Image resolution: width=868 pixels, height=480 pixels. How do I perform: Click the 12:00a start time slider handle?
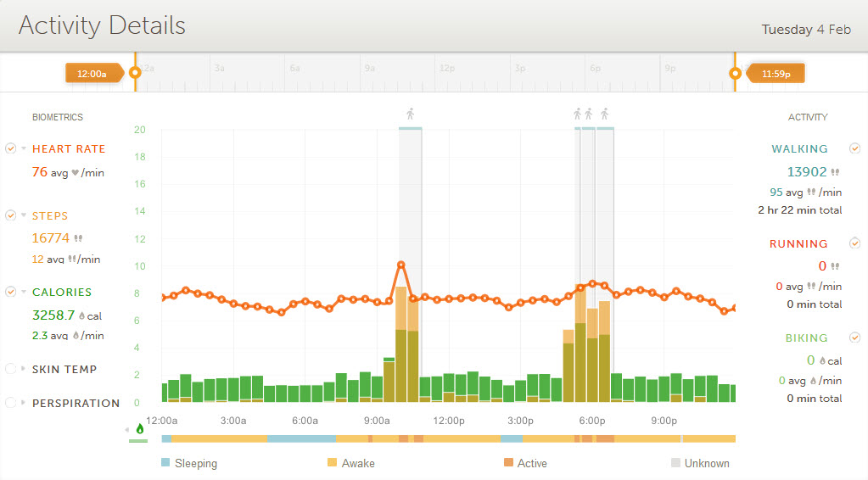(134, 74)
